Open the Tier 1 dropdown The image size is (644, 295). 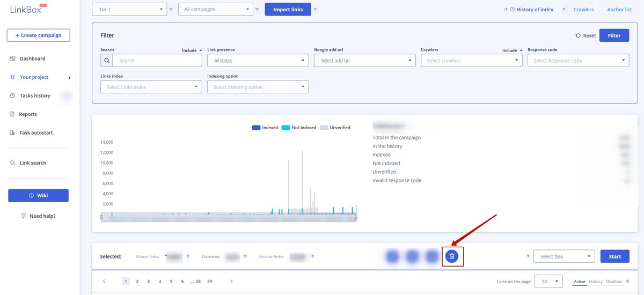click(129, 9)
